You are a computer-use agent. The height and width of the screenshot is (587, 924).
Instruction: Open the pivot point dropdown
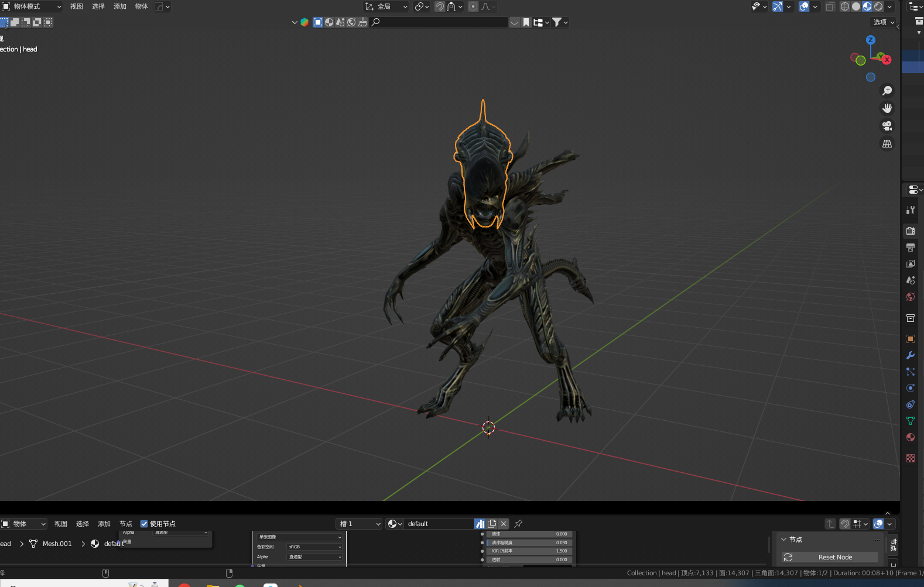(x=422, y=6)
